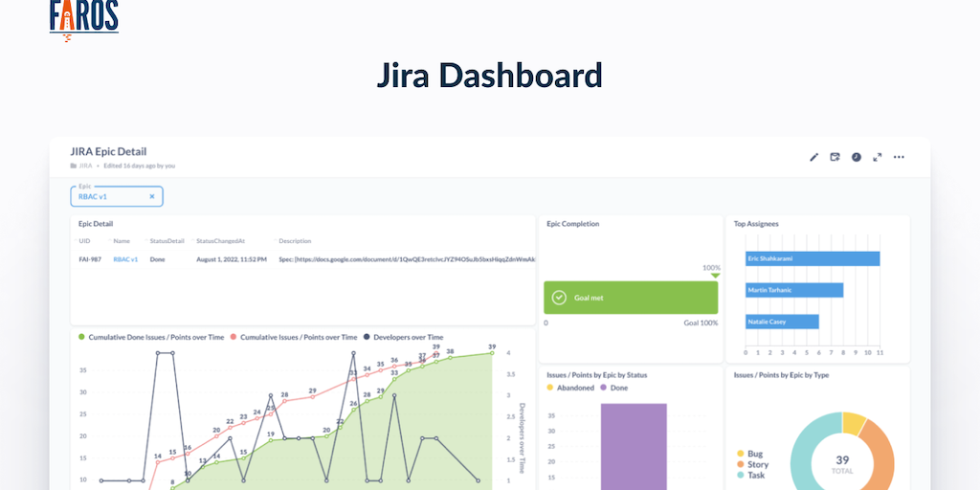The height and width of the screenshot is (490, 980).
Task: Enter fullscreen with the expand arrows icon
Action: click(x=878, y=158)
